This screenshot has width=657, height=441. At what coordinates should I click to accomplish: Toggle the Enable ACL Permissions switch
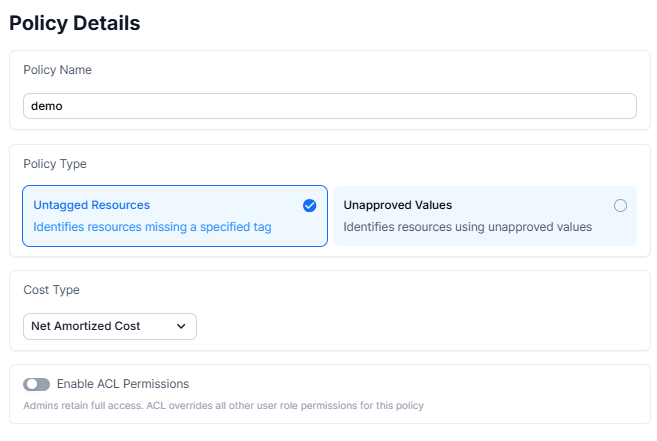tap(36, 384)
